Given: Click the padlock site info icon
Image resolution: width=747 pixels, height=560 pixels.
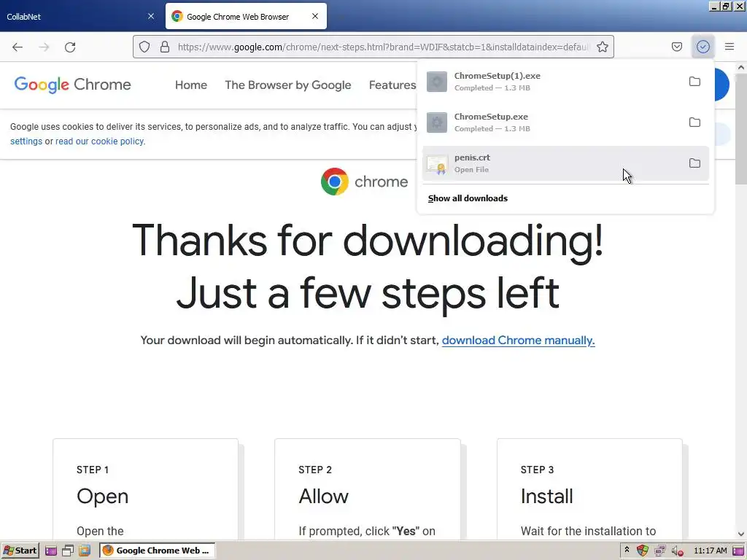Looking at the screenshot, I should (x=165, y=47).
